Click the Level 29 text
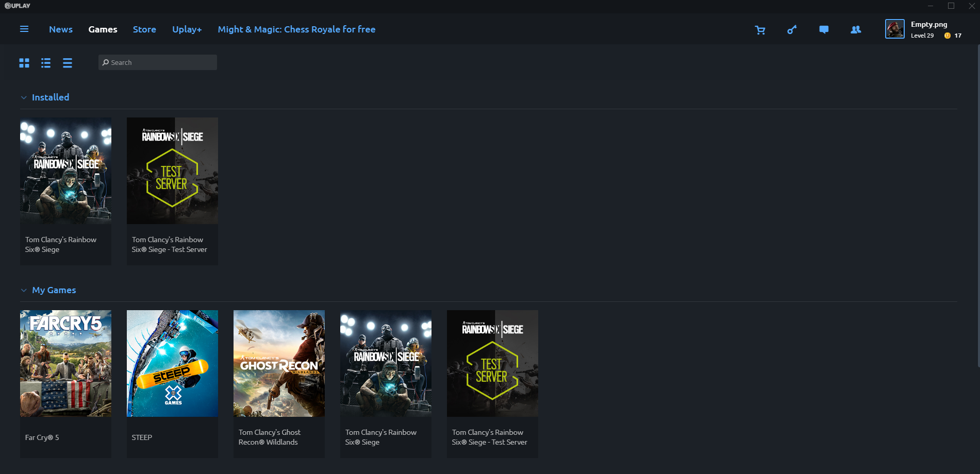The height and width of the screenshot is (474, 980). (922, 36)
